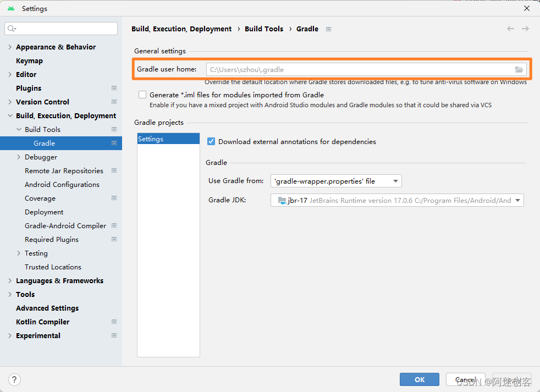Screen dimensions: 540x392
Task: Click the project-level icon next to Kotlin Compiler
Action: tap(114, 322)
